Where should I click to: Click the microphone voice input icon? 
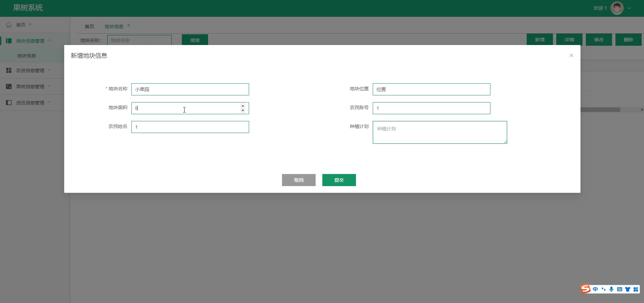611,289
